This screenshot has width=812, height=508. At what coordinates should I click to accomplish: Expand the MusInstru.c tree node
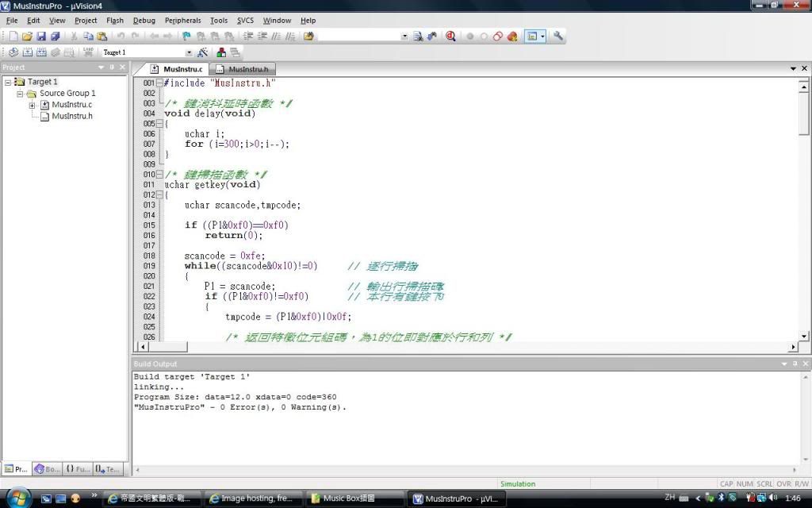pos(33,105)
